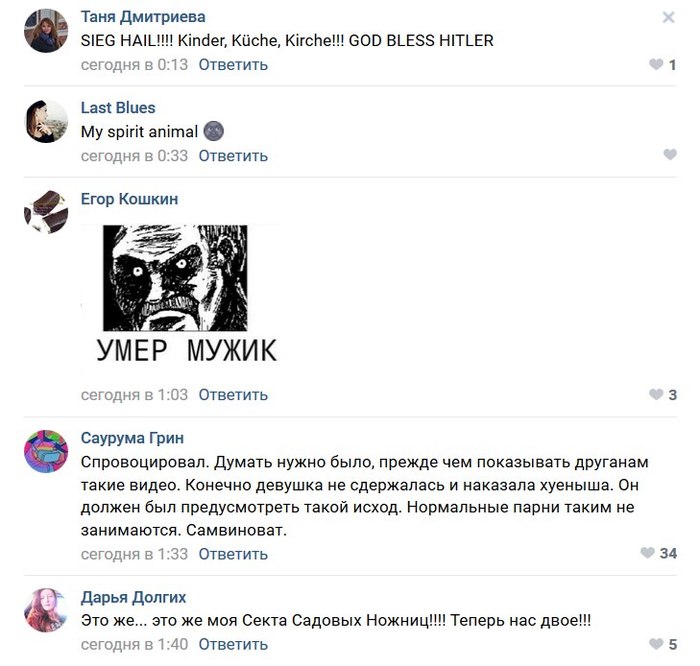Like the Last Blues comment heart icon
Viewport: 700px width, 666px height.
[670, 154]
